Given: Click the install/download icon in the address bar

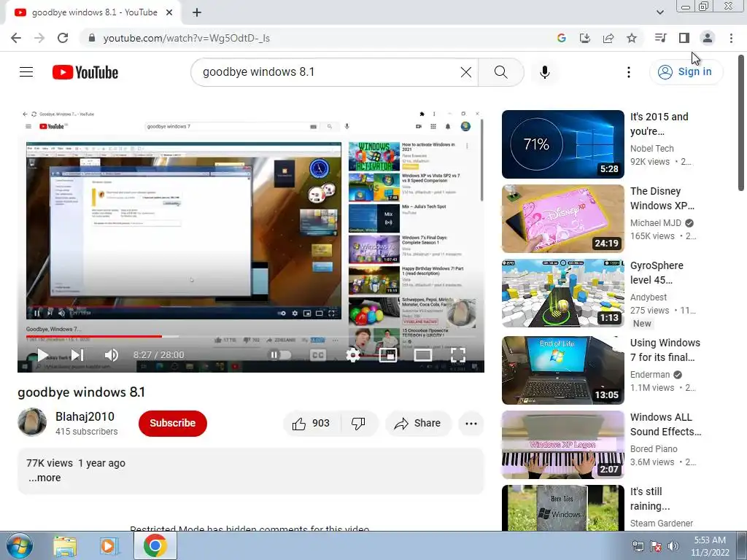Looking at the screenshot, I should point(585,38).
